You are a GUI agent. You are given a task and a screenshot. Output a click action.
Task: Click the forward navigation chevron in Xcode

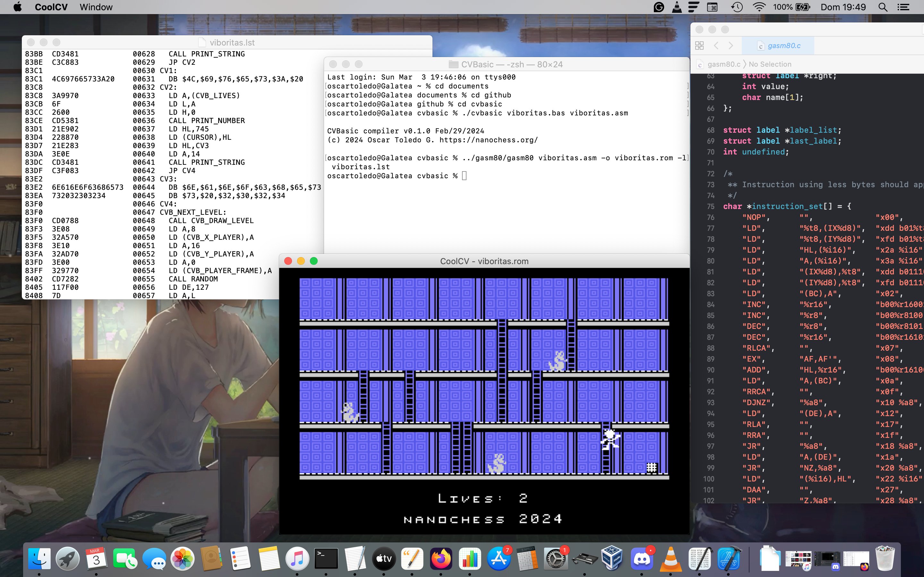[731, 46]
